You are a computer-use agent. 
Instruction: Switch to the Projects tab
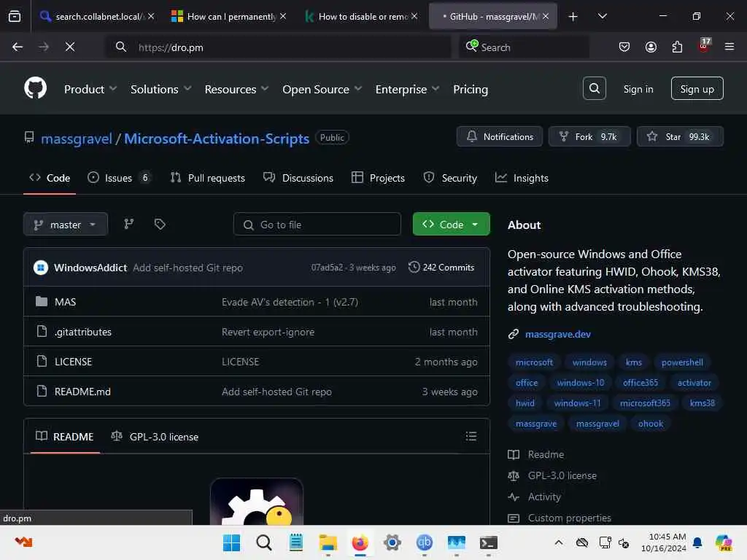379,178
